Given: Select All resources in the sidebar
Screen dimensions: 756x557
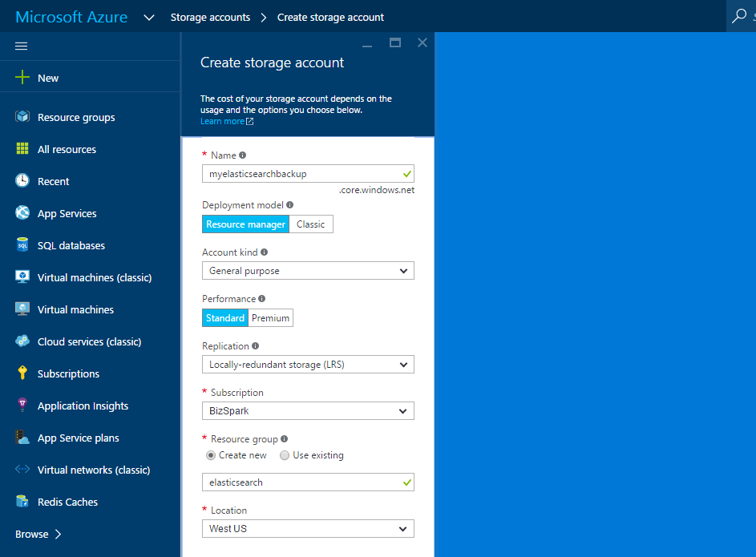Looking at the screenshot, I should point(67,149).
